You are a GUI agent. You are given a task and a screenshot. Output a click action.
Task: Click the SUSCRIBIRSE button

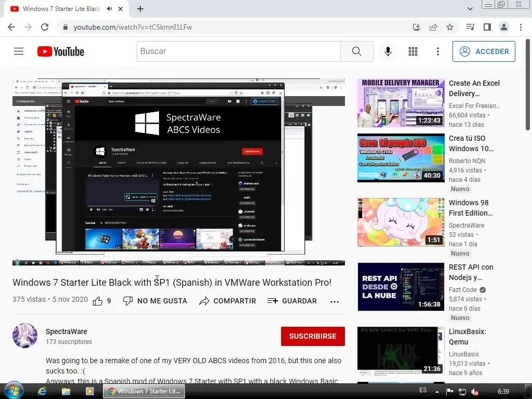(x=313, y=336)
